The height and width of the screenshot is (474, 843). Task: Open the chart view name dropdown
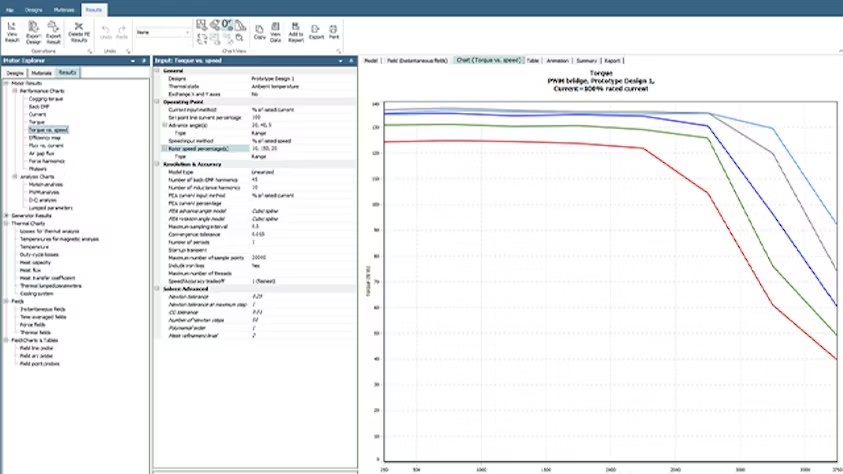pyautogui.click(x=187, y=32)
